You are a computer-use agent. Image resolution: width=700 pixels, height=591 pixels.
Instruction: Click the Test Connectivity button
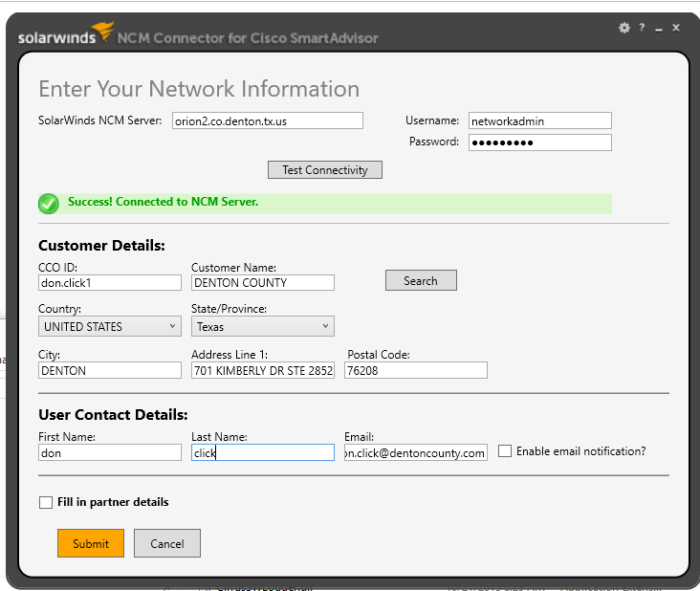pyautogui.click(x=325, y=169)
